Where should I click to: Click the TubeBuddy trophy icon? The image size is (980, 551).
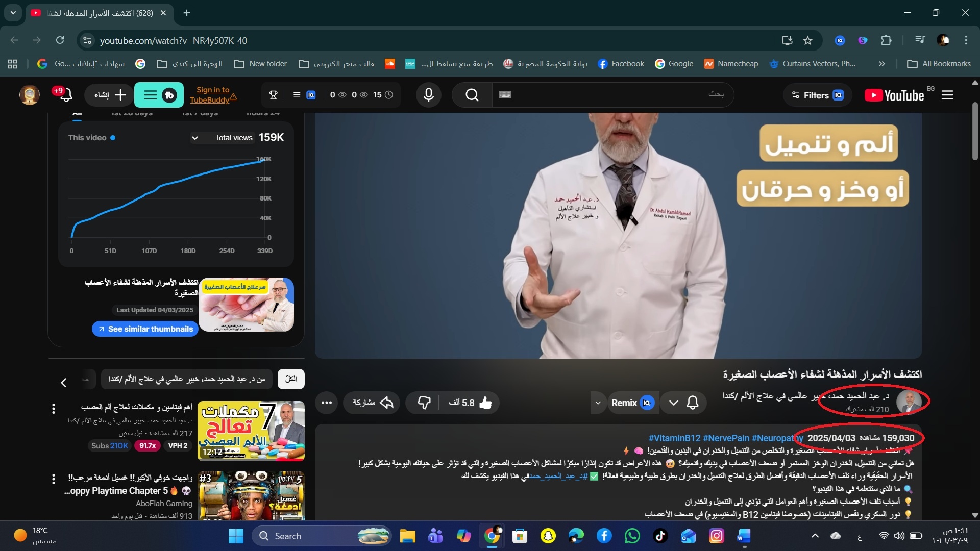(273, 95)
